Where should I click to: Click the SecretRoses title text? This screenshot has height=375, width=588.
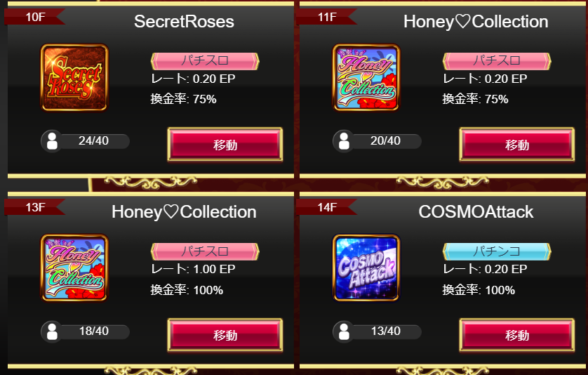184,21
